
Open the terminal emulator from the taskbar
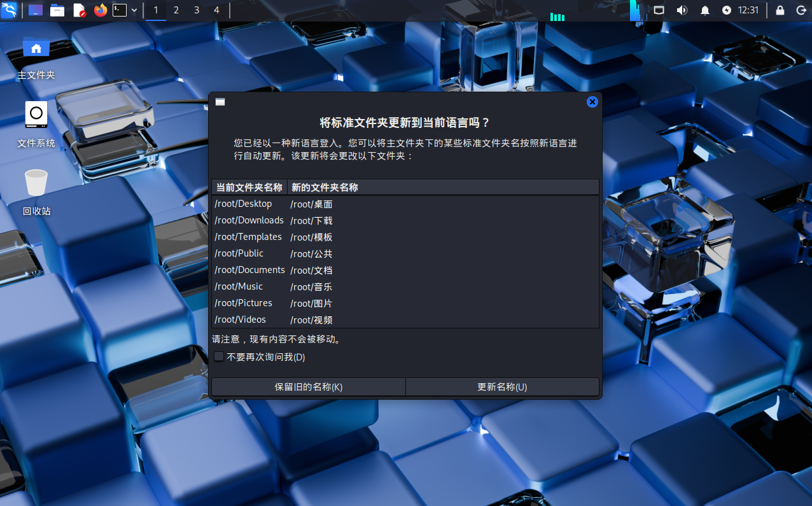pyautogui.click(x=118, y=10)
